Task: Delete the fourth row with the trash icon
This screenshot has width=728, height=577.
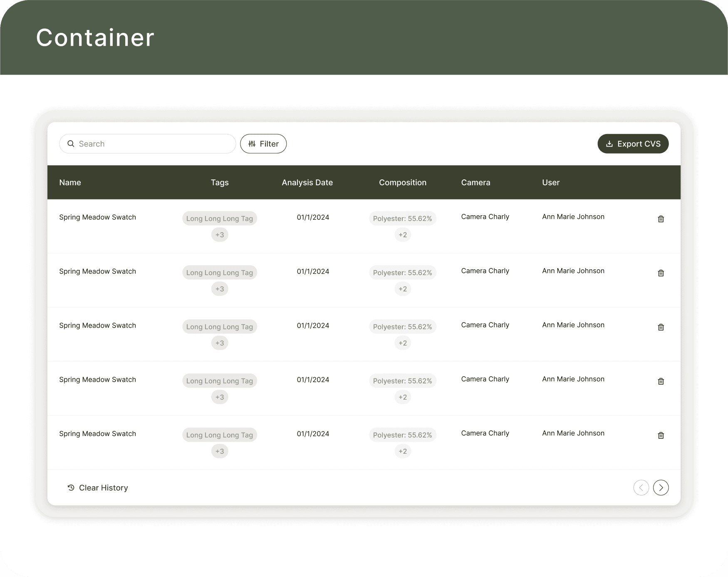Action: (661, 381)
